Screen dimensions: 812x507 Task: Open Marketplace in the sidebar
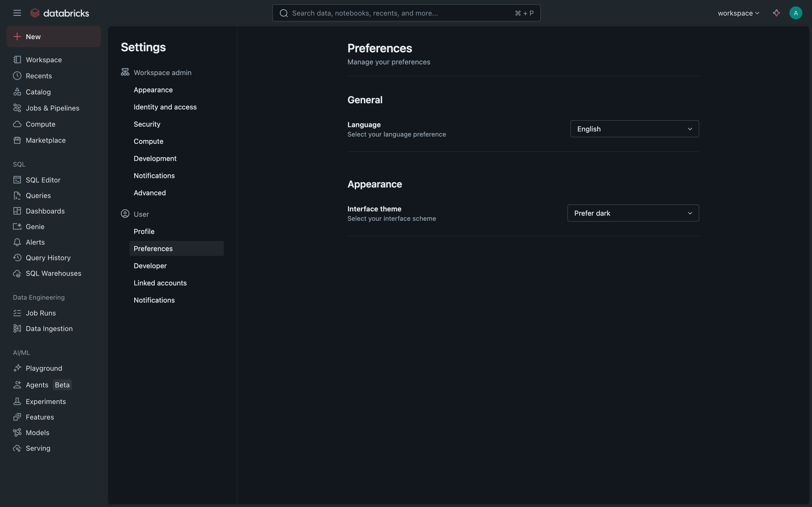pos(46,140)
